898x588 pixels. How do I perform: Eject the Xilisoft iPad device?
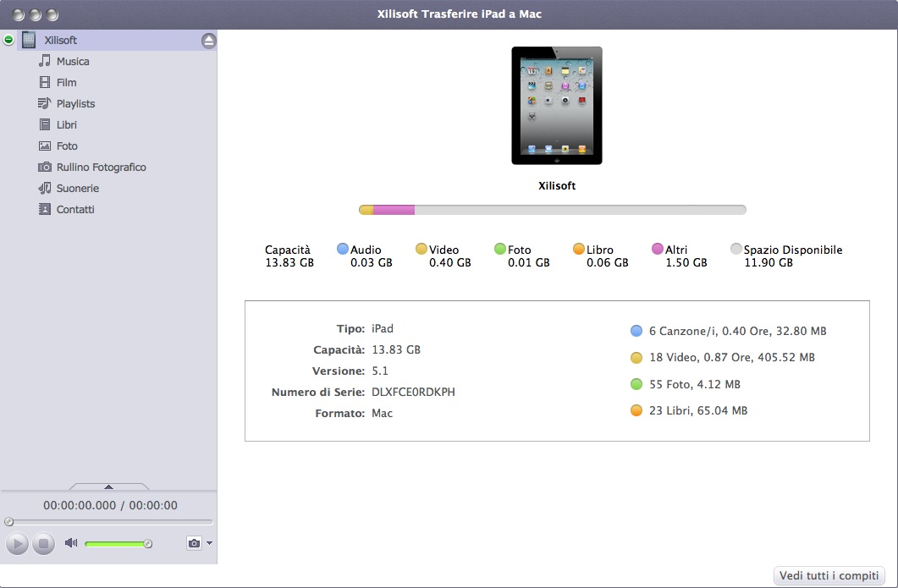click(207, 39)
